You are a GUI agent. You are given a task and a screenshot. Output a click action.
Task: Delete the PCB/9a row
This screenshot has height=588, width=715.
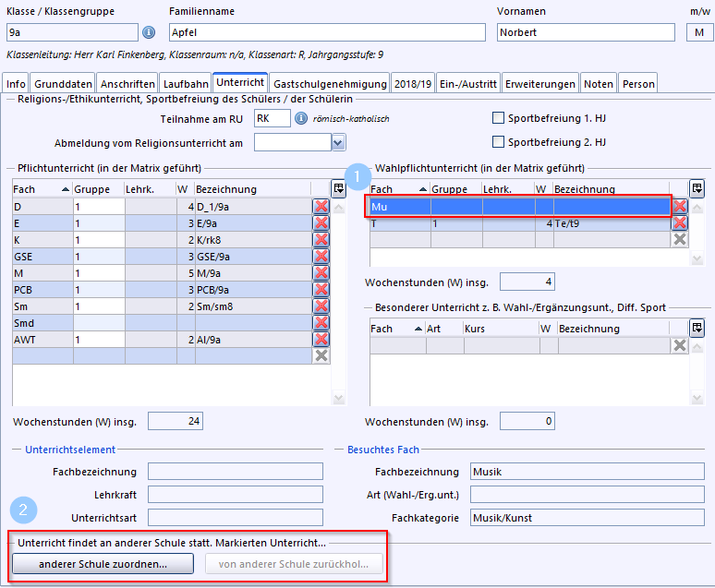(321, 290)
